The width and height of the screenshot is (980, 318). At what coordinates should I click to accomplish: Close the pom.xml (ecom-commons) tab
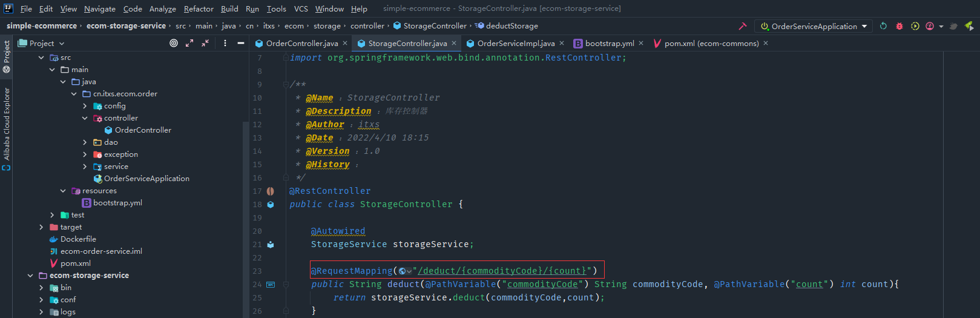click(x=766, y=43)
